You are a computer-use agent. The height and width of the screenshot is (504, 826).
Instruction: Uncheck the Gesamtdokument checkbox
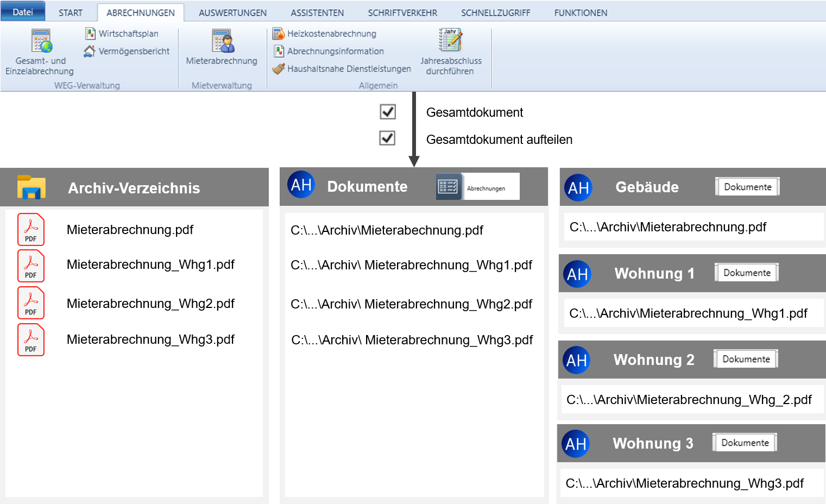pyautogui.click(x=388, y=112)
